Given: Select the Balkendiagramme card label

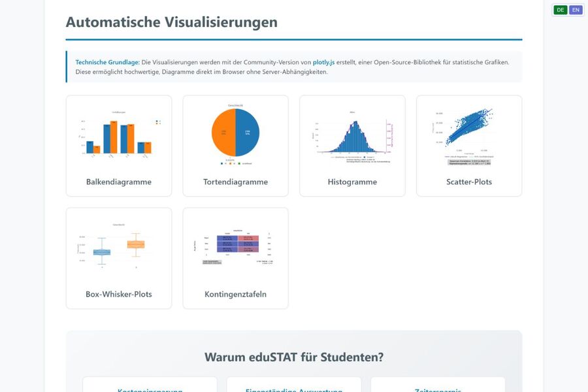Looking at the screenshot, I should (x=119, y=182).
